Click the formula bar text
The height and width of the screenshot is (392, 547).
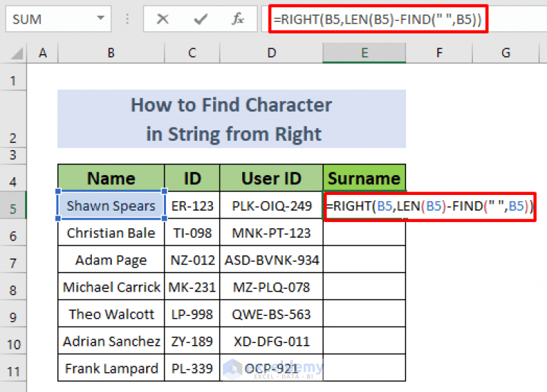[377, 19]
